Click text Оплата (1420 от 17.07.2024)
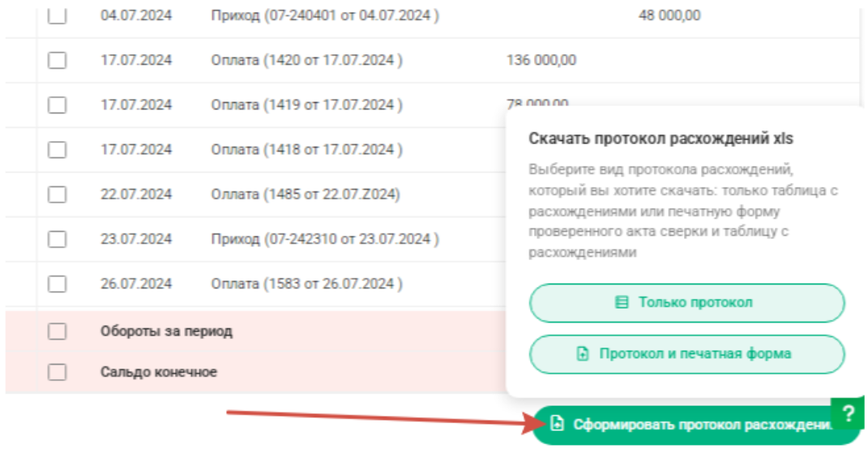The width and height of the screenshot is (868, 453). [306, 60]
